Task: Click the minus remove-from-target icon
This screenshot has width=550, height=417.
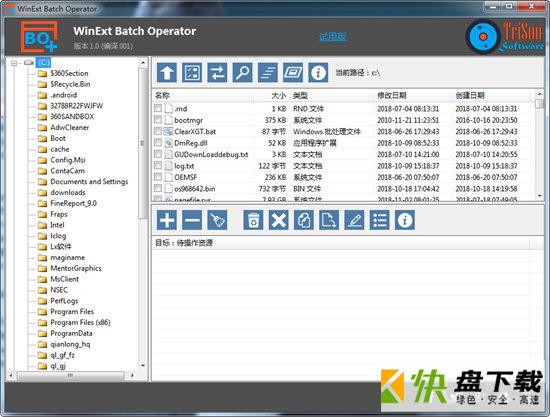Action: click(192, 220)
